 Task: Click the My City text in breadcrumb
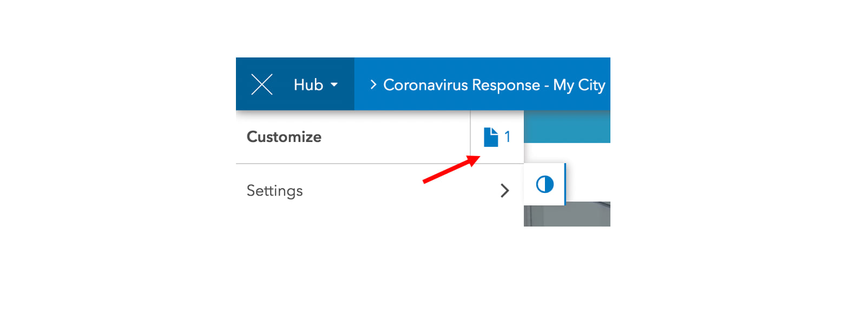[x=579, y=86]
